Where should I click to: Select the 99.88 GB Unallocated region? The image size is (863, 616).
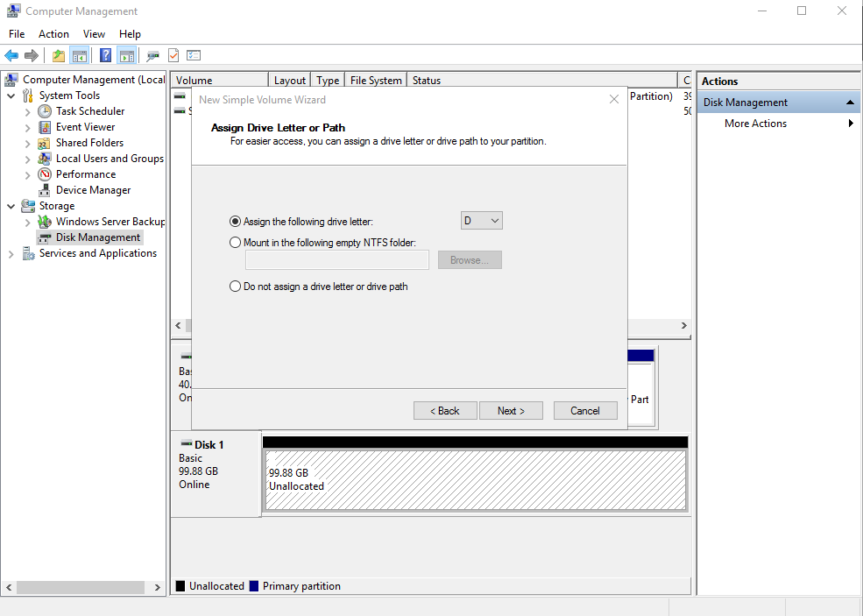pyautogui.click(x=475, y=480)
